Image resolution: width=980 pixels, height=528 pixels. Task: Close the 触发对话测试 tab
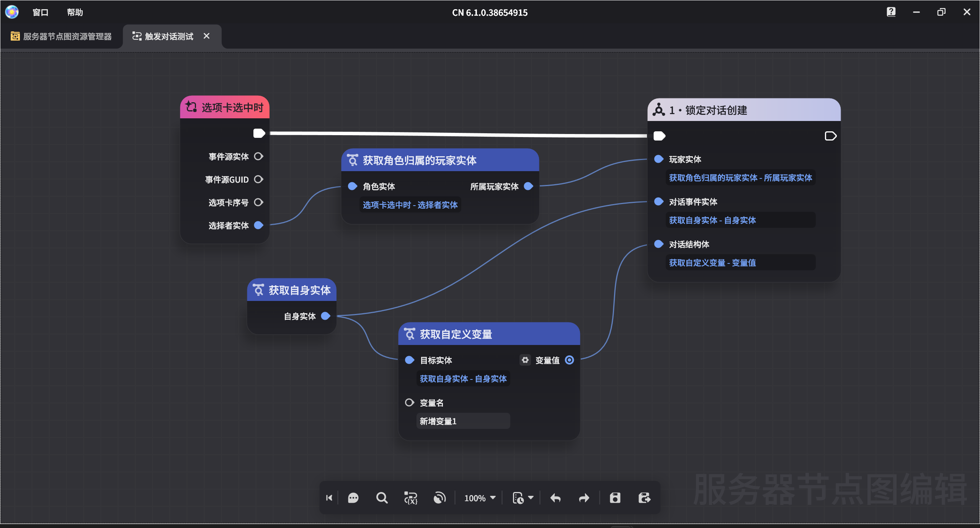(x=207, y=36)
